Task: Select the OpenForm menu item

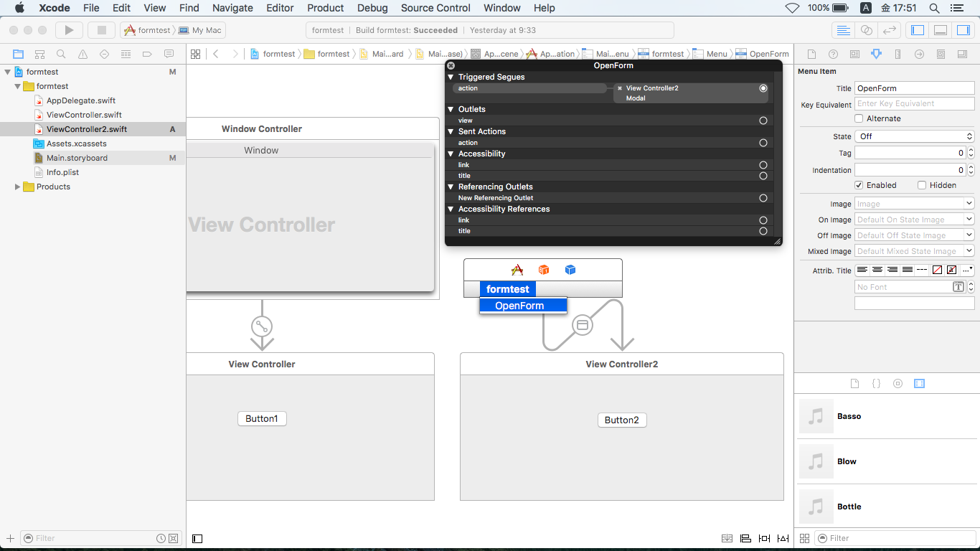Action: click(x=523, y=305)
